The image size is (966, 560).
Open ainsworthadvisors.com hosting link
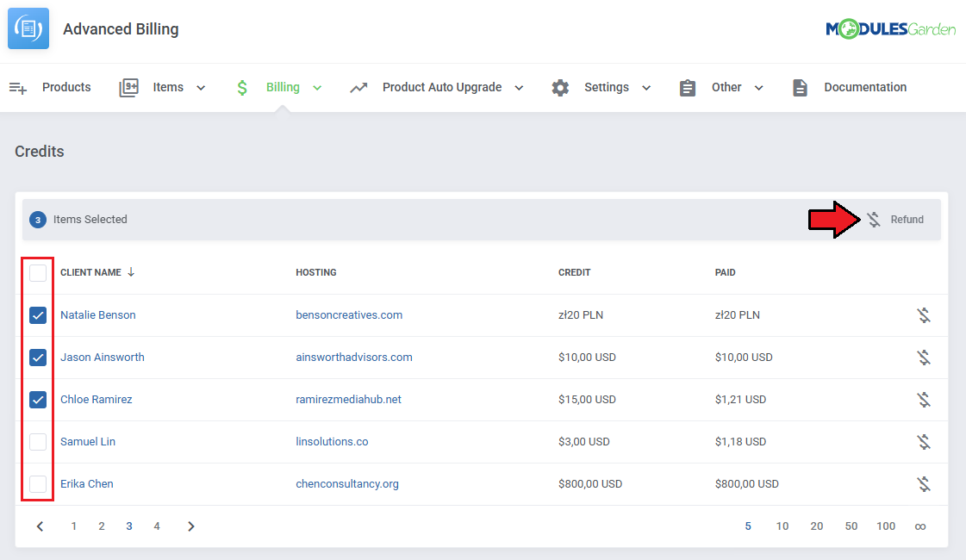click(354, 358)
